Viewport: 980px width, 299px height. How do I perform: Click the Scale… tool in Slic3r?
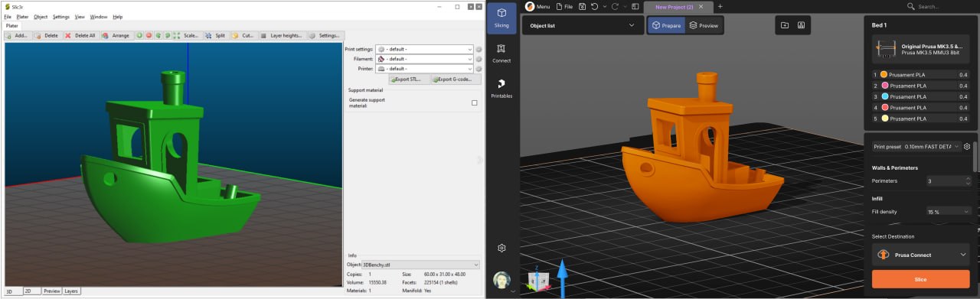(187, 35)
